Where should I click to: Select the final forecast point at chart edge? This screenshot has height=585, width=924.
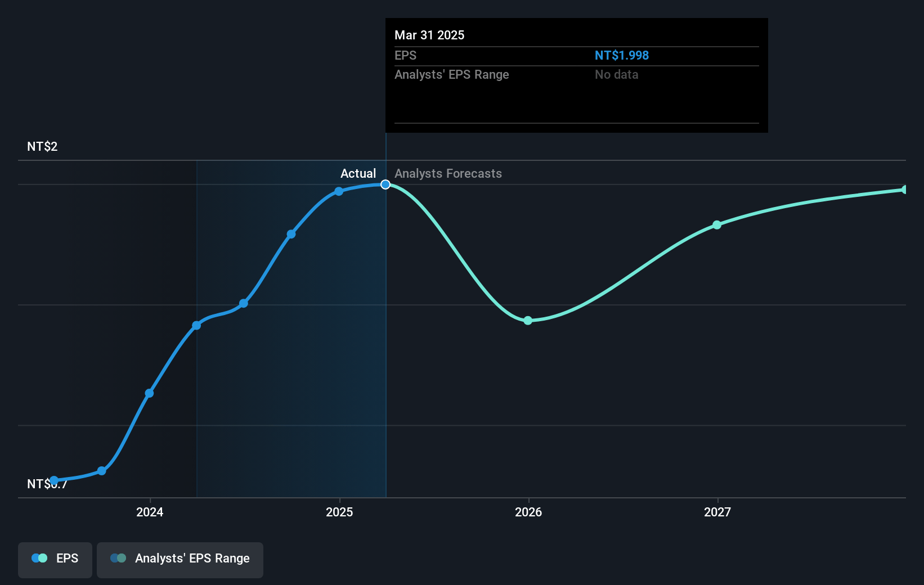[x=905, y=190]
